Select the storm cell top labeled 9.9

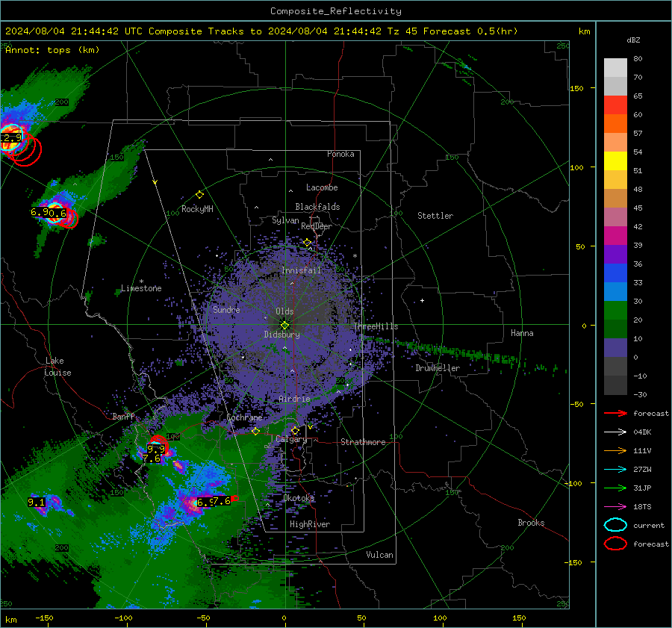coord(155,449)
